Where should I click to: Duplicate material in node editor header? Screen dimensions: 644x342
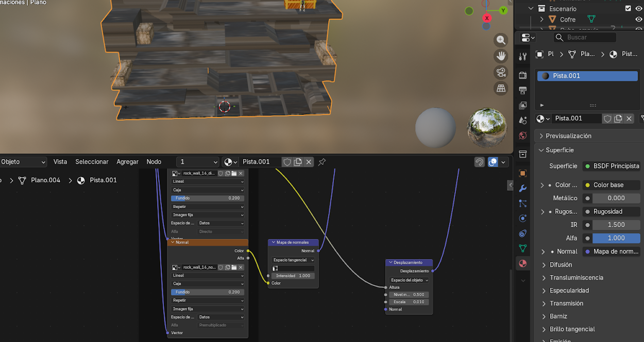coord(298,162)
